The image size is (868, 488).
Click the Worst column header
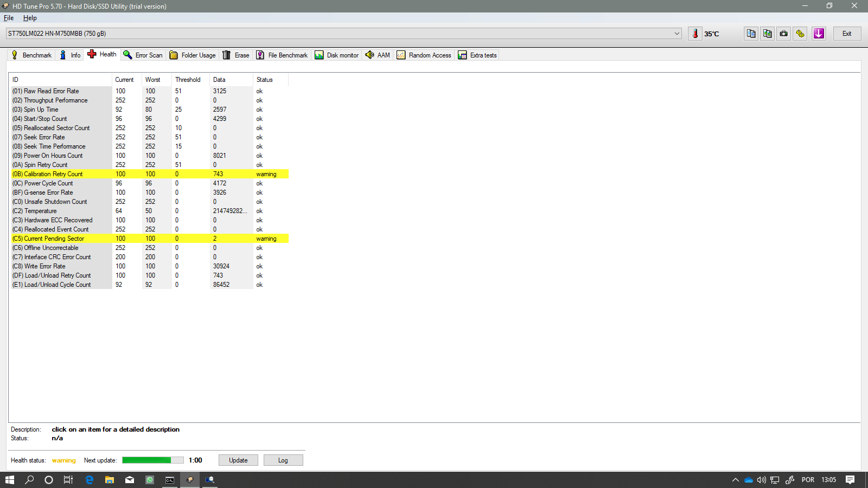[157, 80]
